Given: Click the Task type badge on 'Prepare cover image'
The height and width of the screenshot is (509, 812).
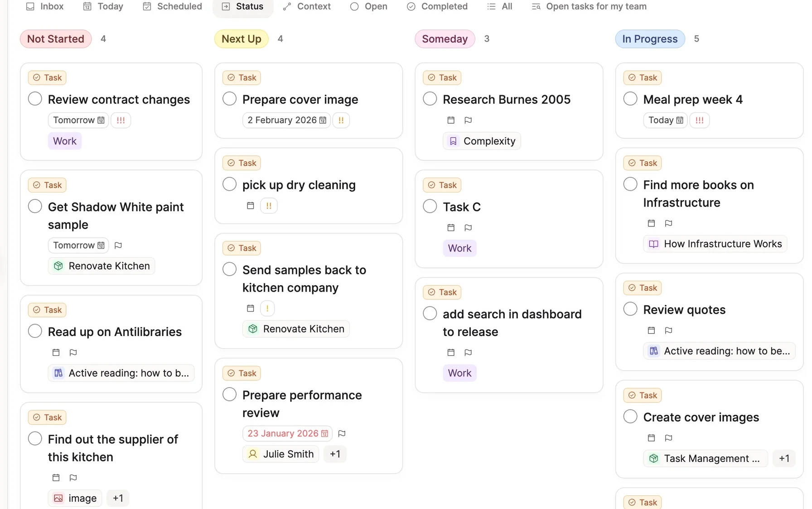Looking at the screenshot, I should [x=242, y=77].
